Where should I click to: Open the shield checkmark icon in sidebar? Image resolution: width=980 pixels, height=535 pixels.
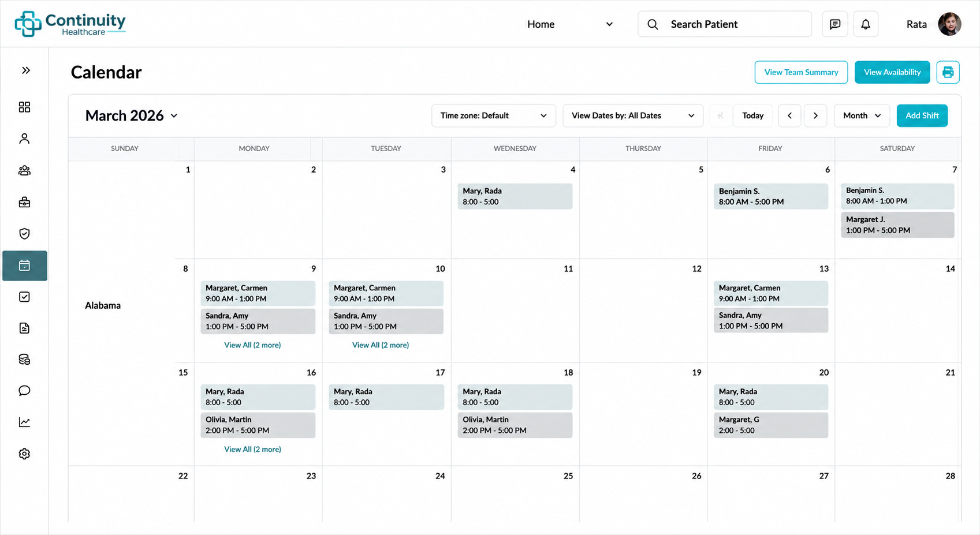tap(24, 234)
